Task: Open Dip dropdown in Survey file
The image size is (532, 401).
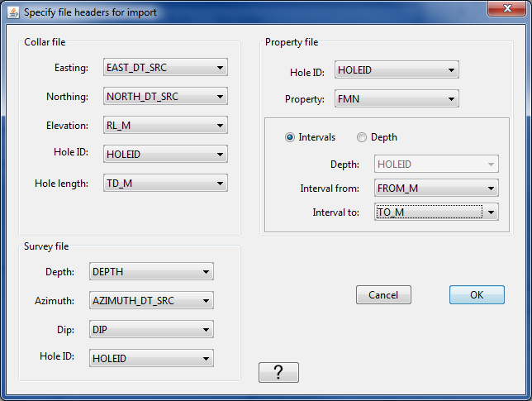Action: pyautogui.click(x=151, y=329)
